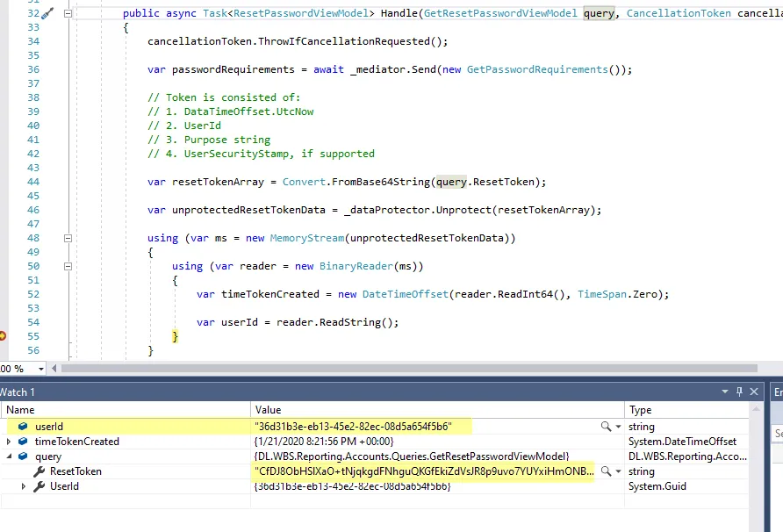
Task: Click MemoryStream type on line 48
Action: coord(307,238)
